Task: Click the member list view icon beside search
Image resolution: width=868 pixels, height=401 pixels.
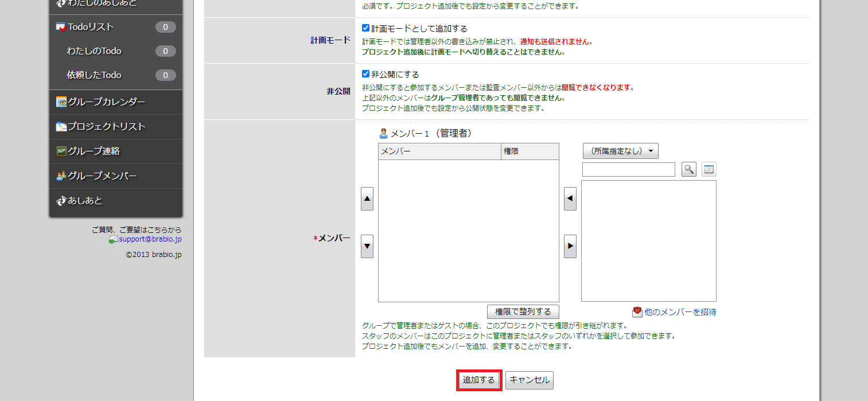Action: (x=708, y=169)
